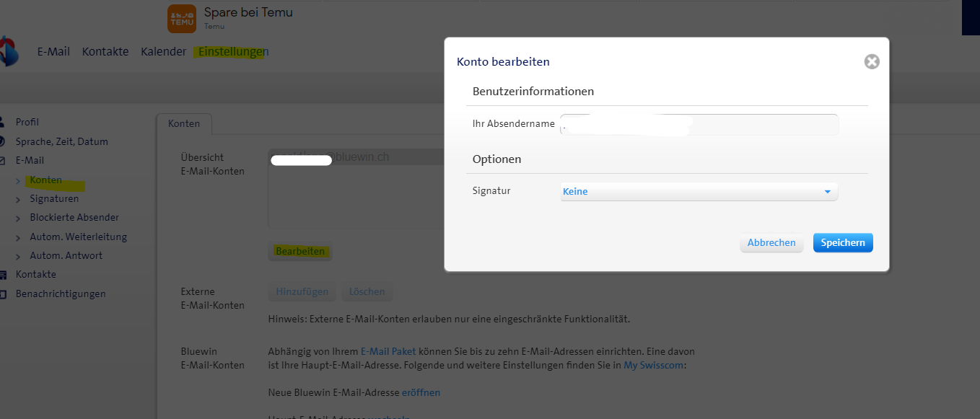Open Profil settings in sidebar
The height and width of the screenshot is (419, 980).
pyautogui.click(x=27, y=122)
